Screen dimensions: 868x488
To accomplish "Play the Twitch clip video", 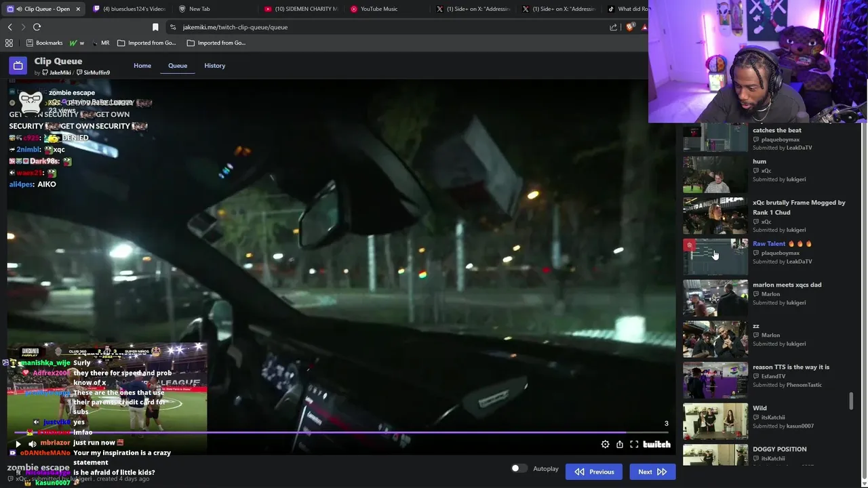I will tap(18, 445).
